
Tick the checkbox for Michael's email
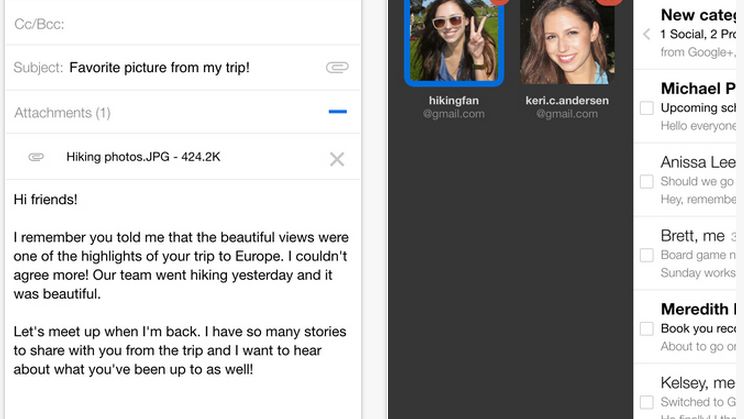pyautogui.click(x=647, y=108)
